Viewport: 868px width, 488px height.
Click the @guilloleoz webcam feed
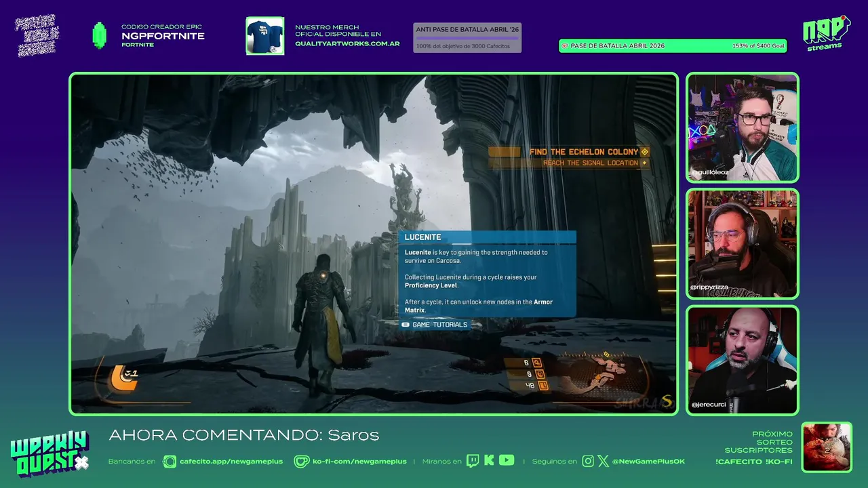pos(743,127)
